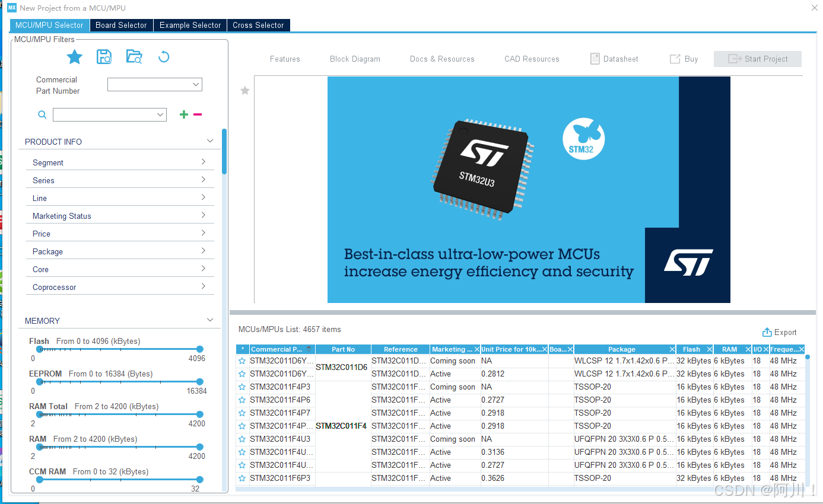Screen dimensions: 823x504
Task: Remove the Marketing column via its X
Action: tap(476, 349)
